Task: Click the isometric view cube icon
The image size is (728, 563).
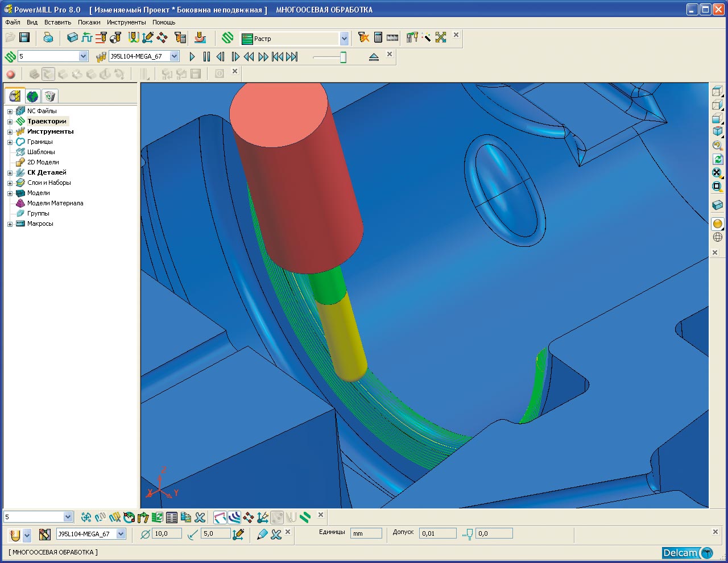Action: (718, 131)
